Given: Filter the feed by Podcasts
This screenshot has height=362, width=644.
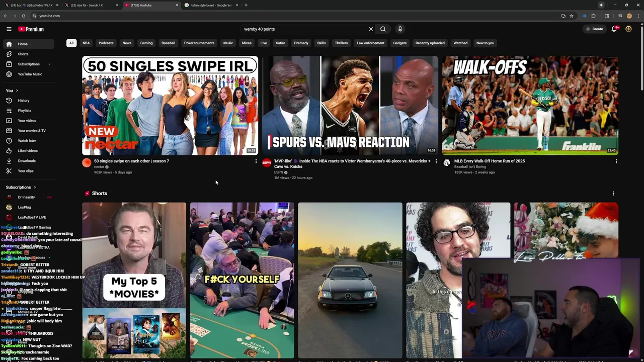Looking at the screenshot, I should click(x=106, y=43).
